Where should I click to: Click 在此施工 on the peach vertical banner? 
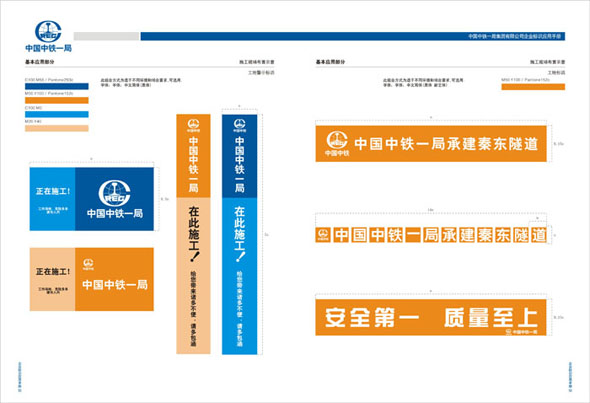(x=194, y=234)
